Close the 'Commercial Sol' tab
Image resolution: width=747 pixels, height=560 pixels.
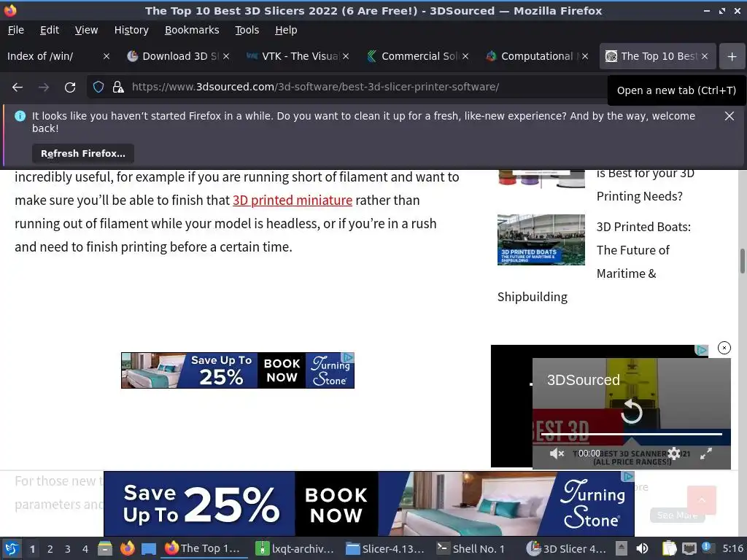pyautogui.click(x=465, y=56)
